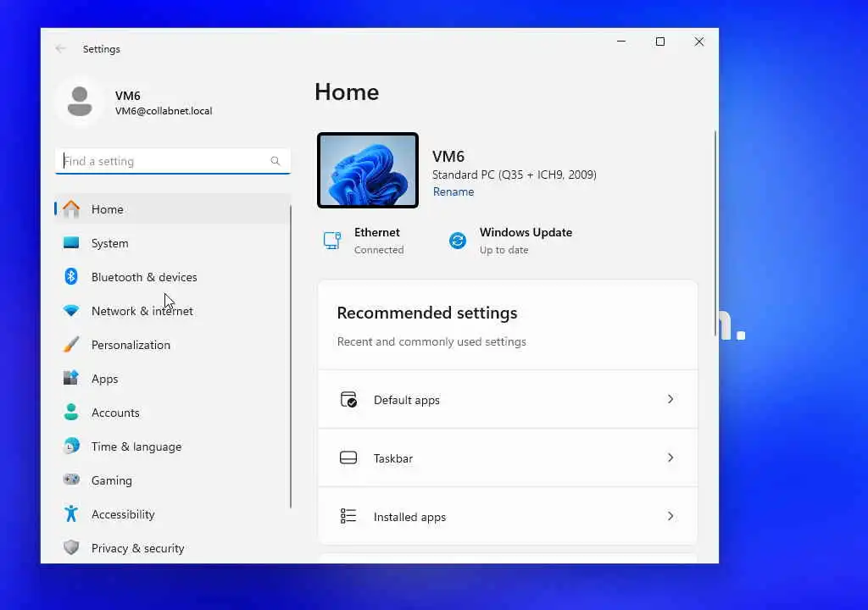Open Windows Update status
Image resolution: width=868 pixels, height=610 pixels.
[510, 241]
